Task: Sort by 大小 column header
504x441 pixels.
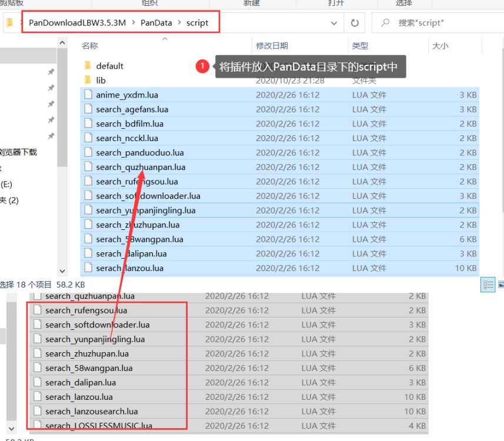Action: coord(440,46)
